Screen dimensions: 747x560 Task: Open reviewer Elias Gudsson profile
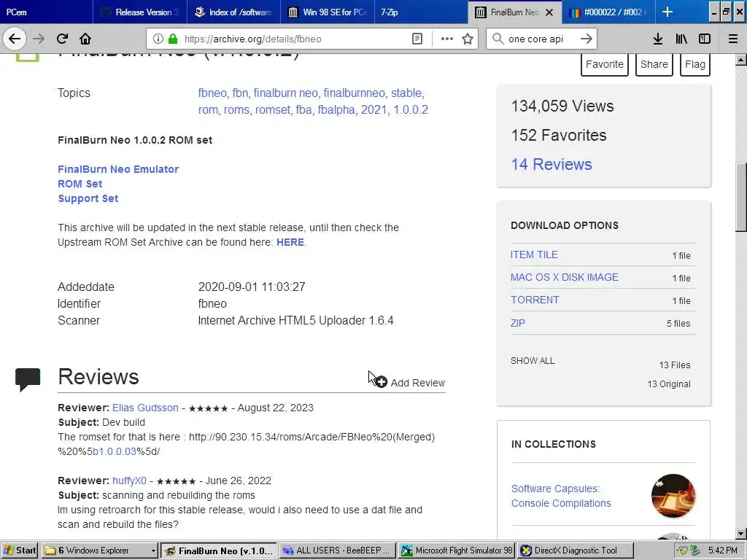145,408
